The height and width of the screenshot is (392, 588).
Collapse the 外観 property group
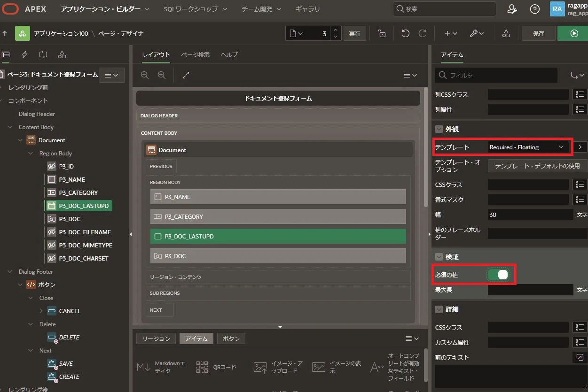coord(439,129)
